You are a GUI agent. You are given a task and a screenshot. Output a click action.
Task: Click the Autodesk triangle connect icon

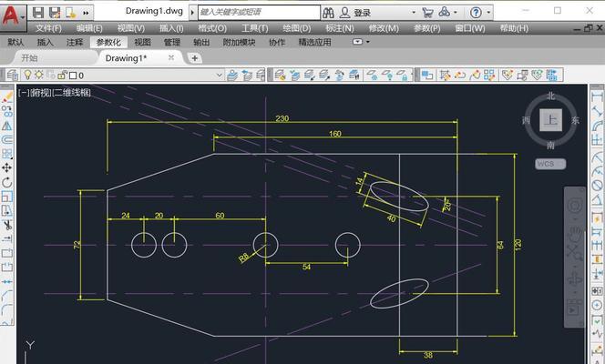point(444,13)
